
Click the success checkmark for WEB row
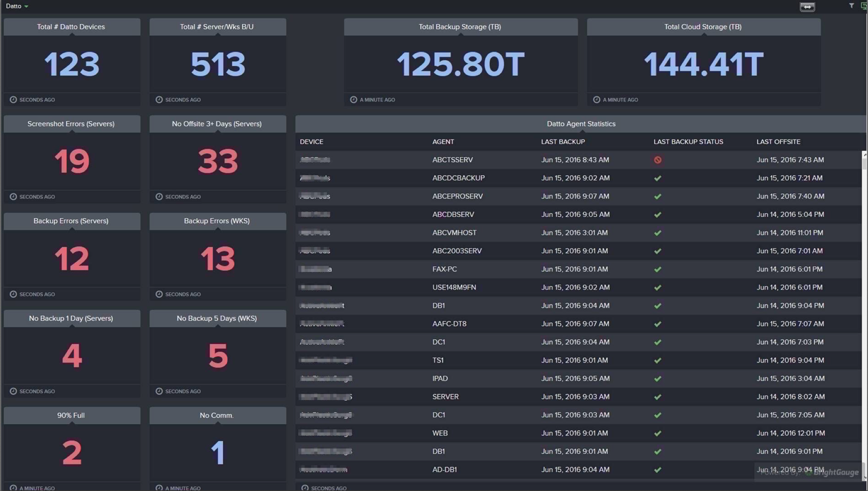pyautogui.click(x=657, y=433)
